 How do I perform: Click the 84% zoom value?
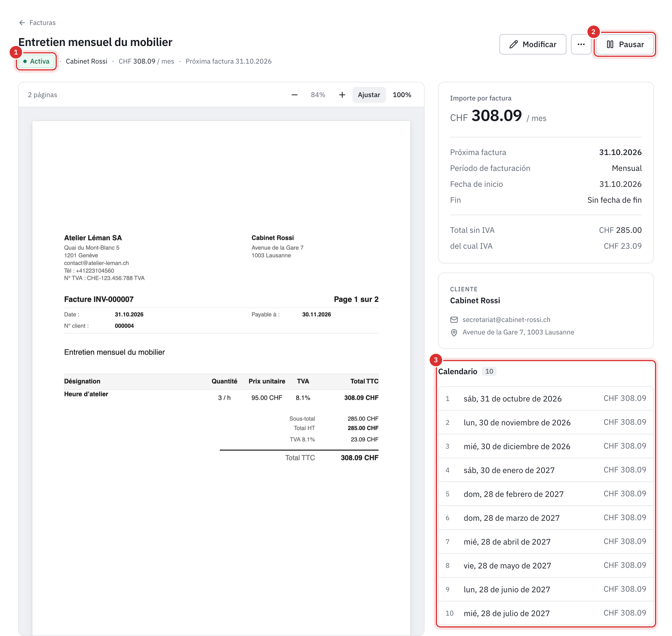(318, 95)
